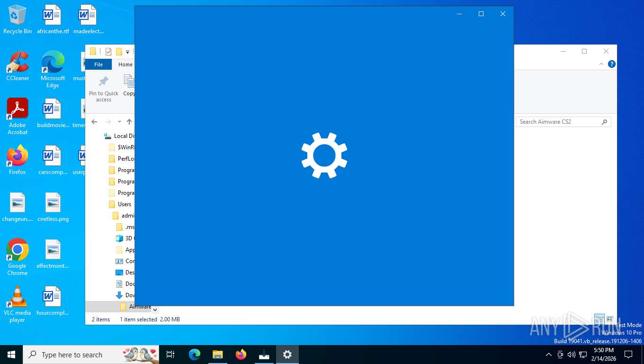Switch Explorer to details view icon

(599, 319)
